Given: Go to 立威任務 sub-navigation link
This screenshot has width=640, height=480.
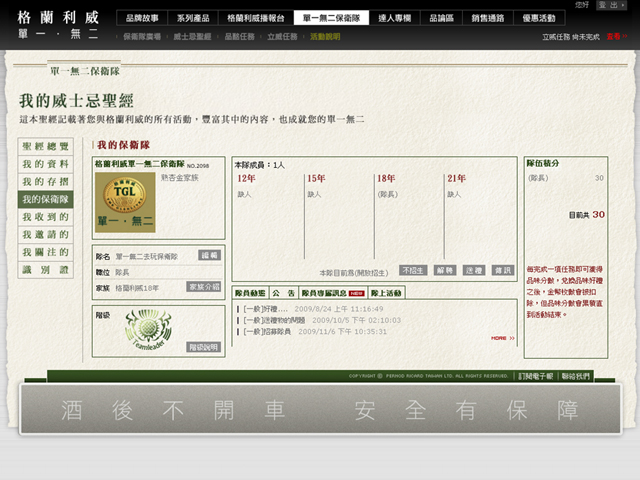Looking at the screenshot, I should [x=282, y=37].
